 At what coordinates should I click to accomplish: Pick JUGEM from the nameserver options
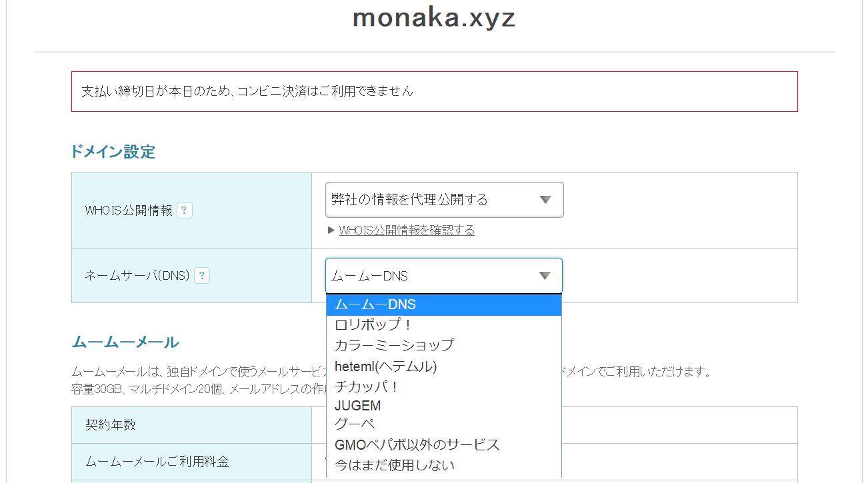click(444, 405)
